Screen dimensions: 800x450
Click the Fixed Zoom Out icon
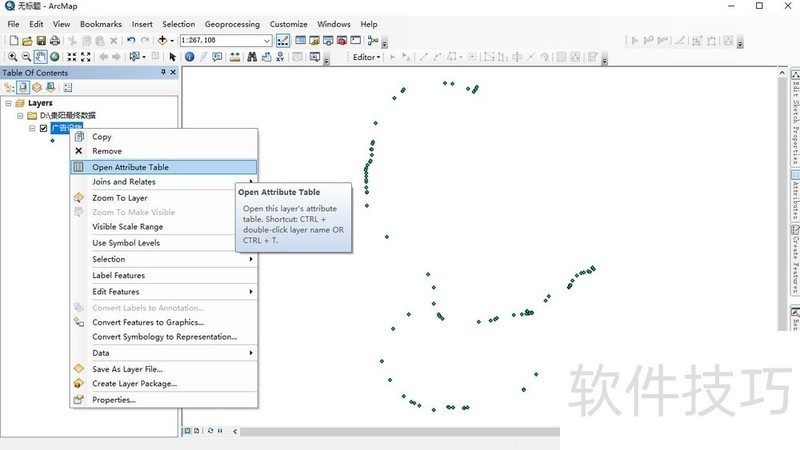tap(86, 57)
